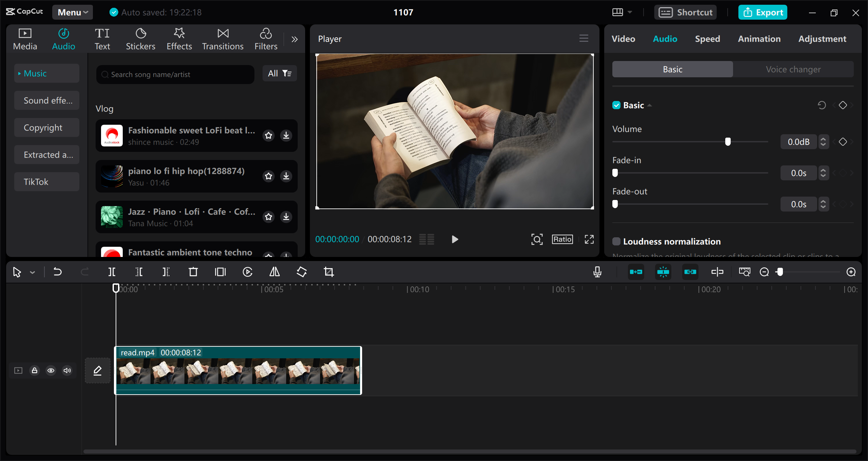Select the Split tool in the timeline toolbar
Screen dimensions: 868x461
(x=112, y=272)
